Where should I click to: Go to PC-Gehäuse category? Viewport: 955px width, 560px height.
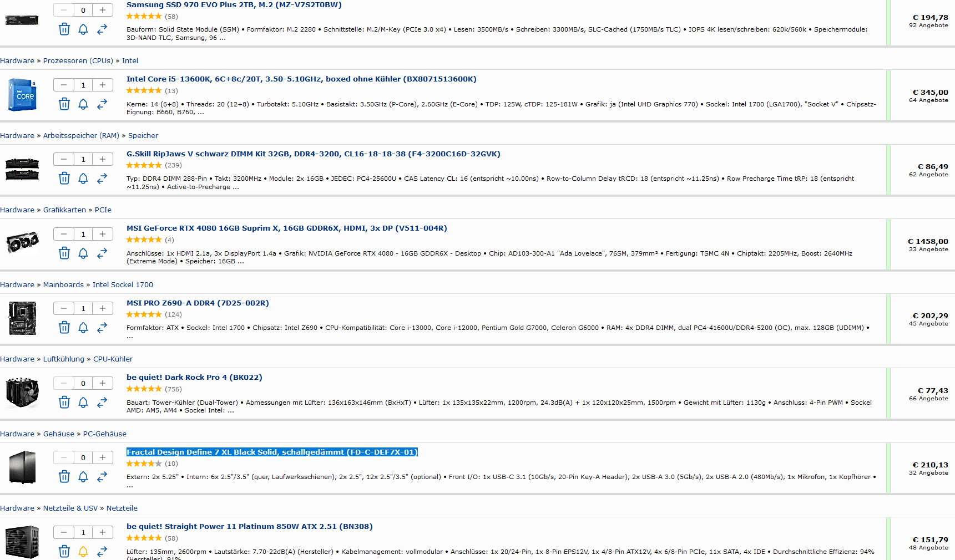[x=105, y=434]
